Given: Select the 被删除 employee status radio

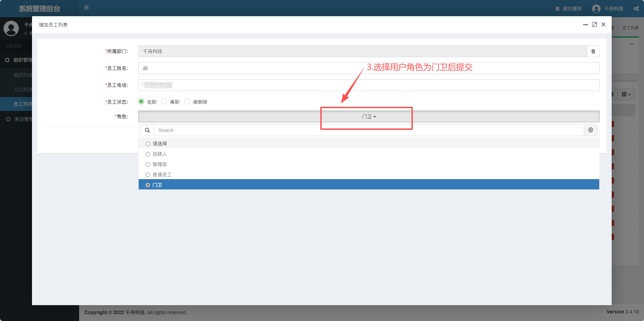Looking at the screenshot, I should (x=187, y=102).
